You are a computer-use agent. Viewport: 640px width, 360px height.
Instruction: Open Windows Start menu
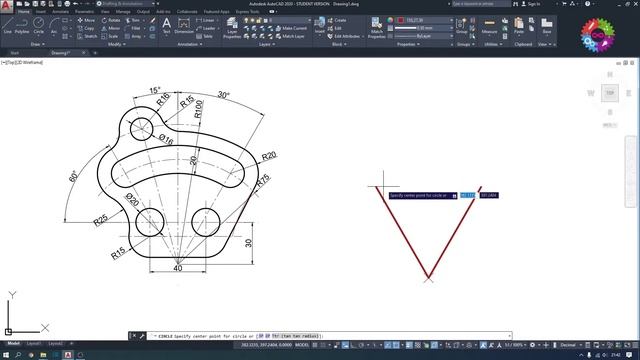coord(6,355)
